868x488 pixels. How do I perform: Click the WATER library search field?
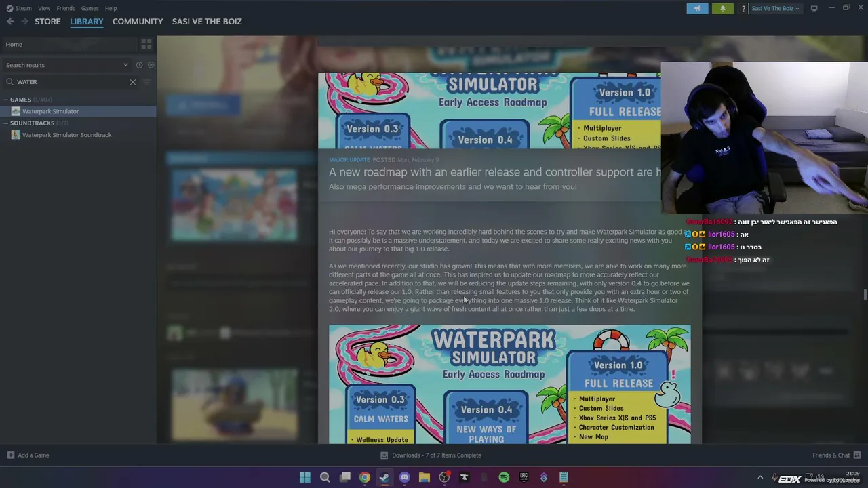click(71, 82)
